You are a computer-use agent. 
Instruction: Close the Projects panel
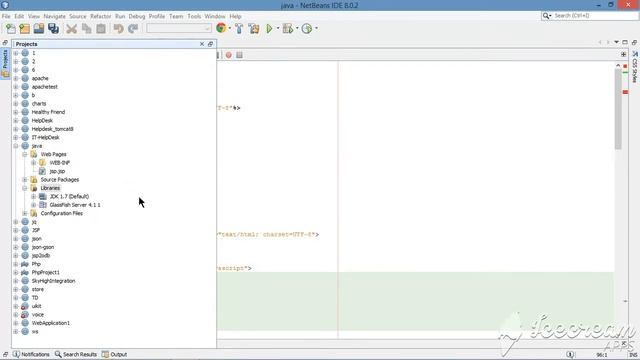coord(202,44)
